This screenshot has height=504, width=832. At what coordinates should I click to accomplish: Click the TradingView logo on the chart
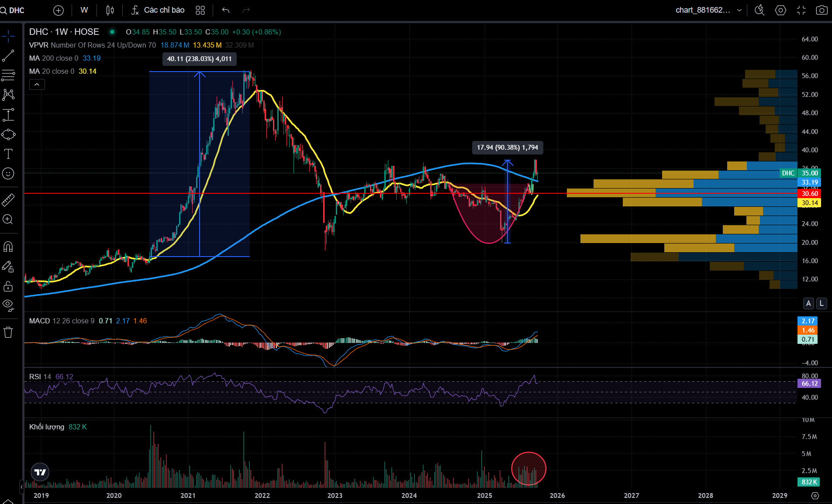pos(40,472)
